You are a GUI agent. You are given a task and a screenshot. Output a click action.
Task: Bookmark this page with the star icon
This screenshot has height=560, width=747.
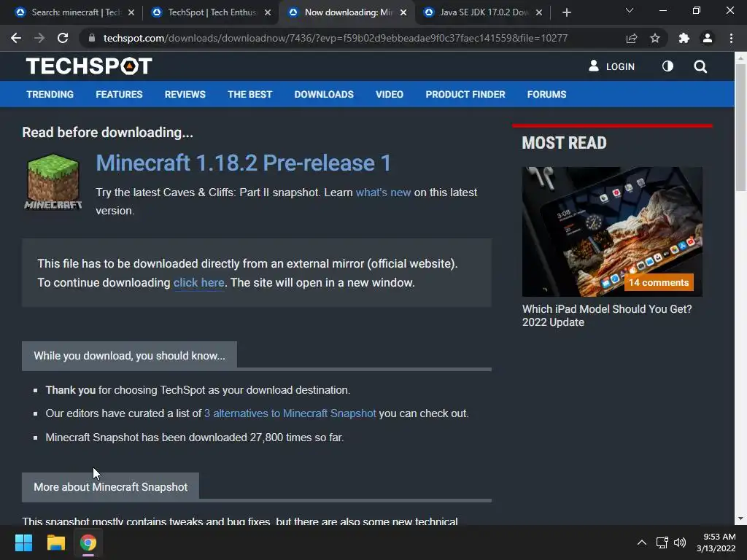click(655, 38)
